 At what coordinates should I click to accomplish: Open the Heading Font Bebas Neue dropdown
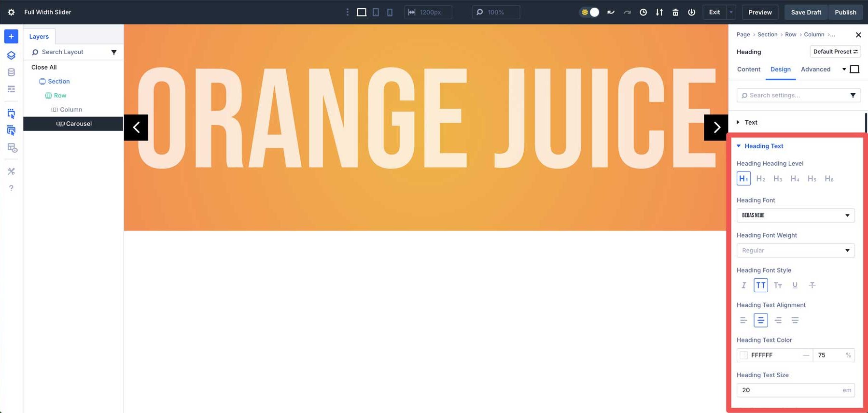click(796, 215)
